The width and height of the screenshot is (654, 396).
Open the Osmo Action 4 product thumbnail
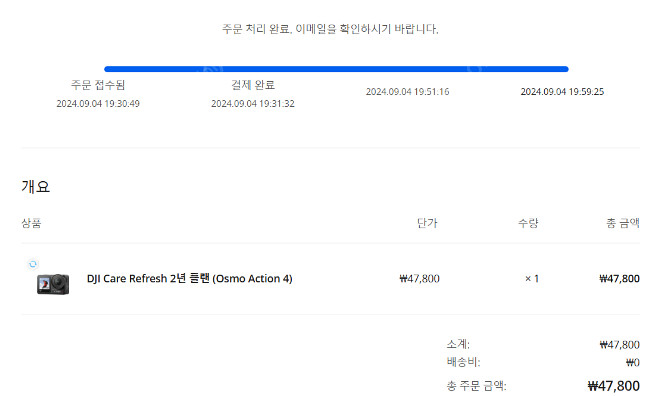pos(53,284)
